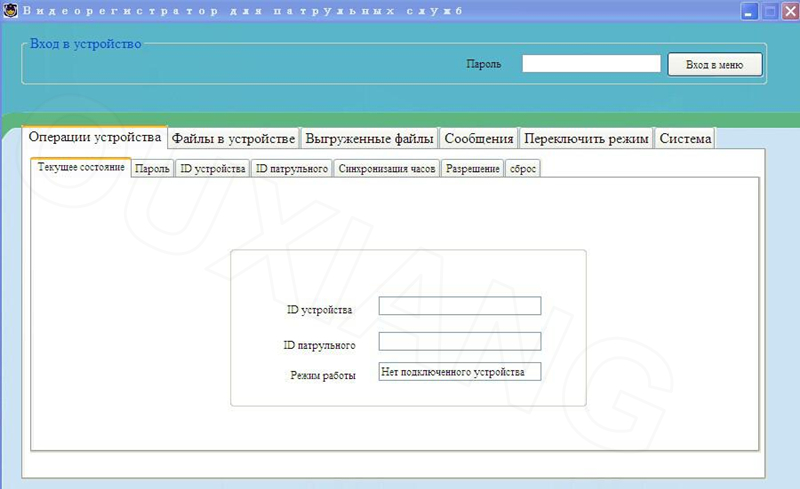
Task: Open the Выгруженные файлы tab
Action: (369, 138)
